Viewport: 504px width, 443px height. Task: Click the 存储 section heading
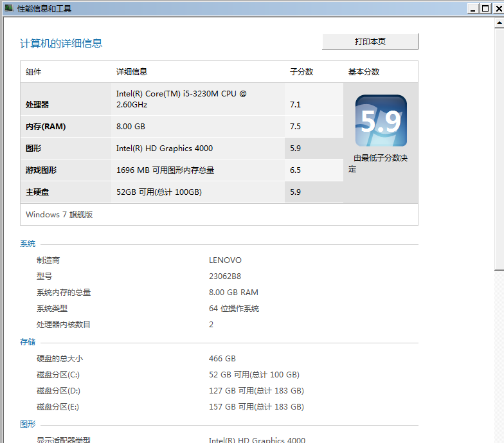tap(28, 342)
